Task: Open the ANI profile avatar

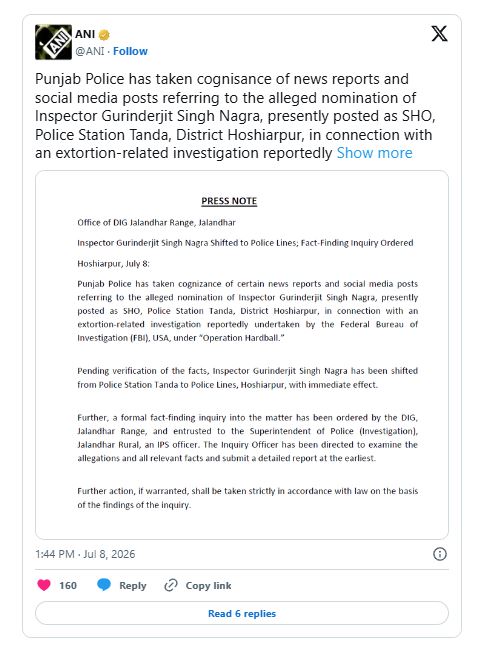Action: [x=53, y=42]
